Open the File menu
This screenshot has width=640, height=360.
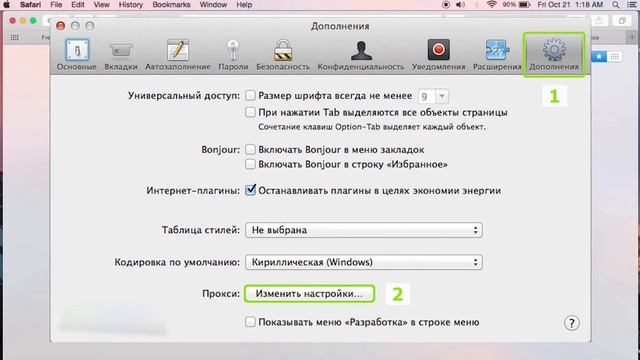[x=56, y=5]
